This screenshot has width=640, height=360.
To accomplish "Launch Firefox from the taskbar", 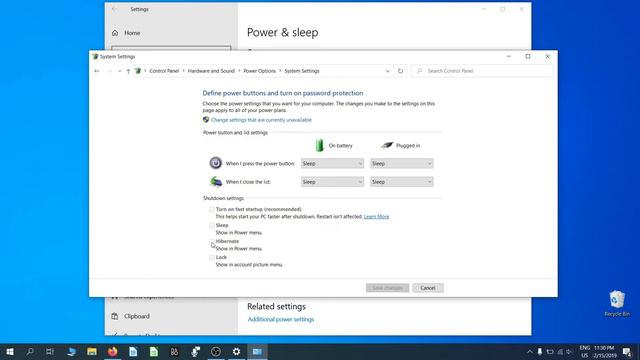I will coord(113,351).
